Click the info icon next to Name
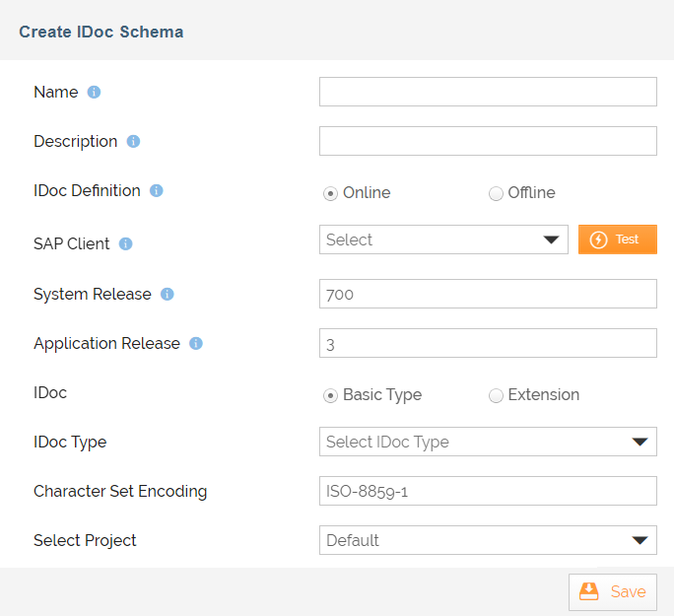 94,93
